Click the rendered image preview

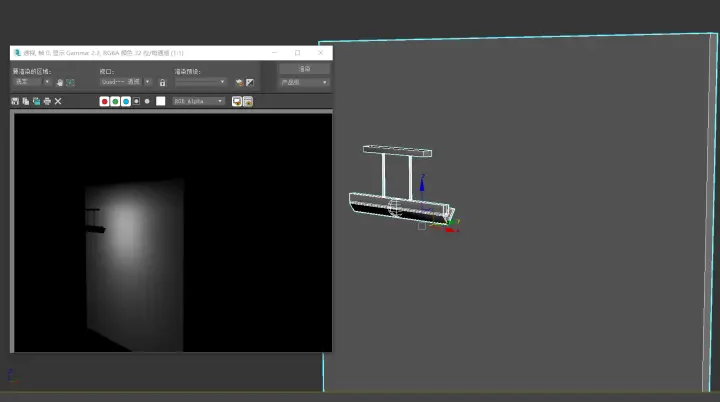[173, 233]
